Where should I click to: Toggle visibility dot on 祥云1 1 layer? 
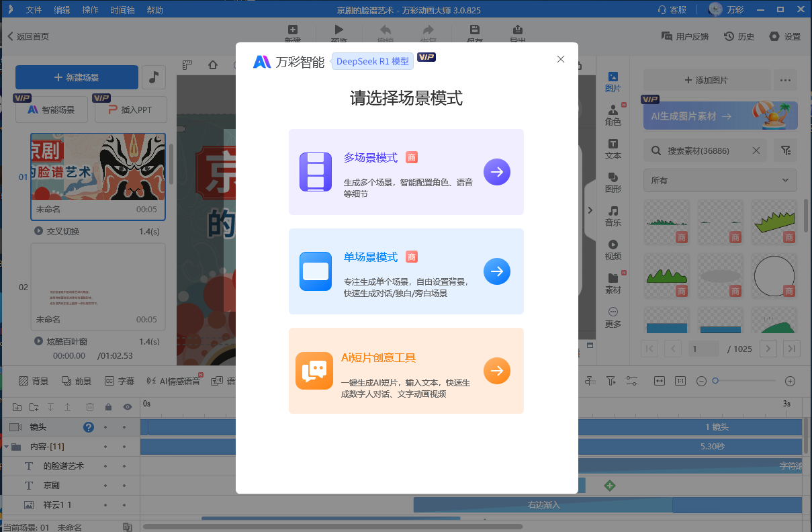click(x=124, y=504)
